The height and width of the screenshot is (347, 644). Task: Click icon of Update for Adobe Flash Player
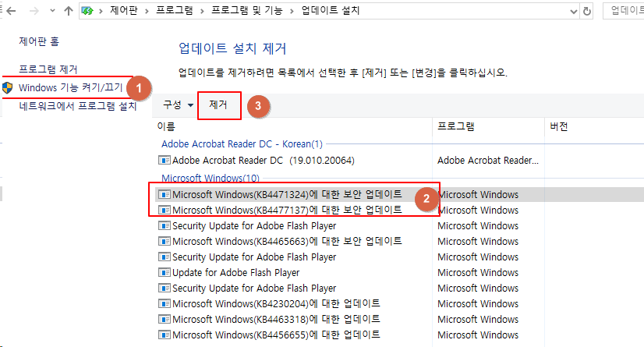tap(165, 272)
